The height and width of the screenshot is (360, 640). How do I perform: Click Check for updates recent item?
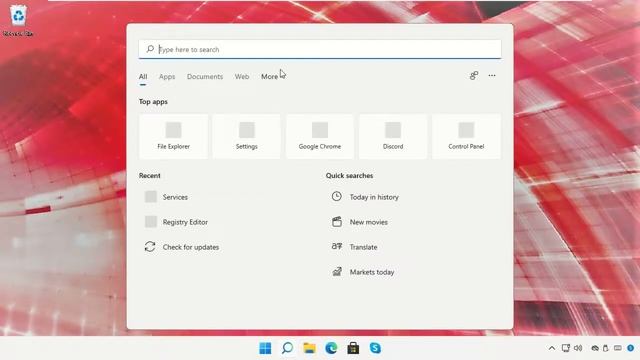tap(191, 247)
